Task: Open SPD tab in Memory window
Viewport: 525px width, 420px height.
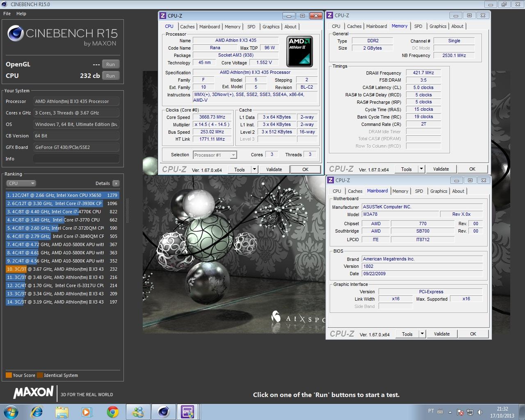Action: point(418,26)
